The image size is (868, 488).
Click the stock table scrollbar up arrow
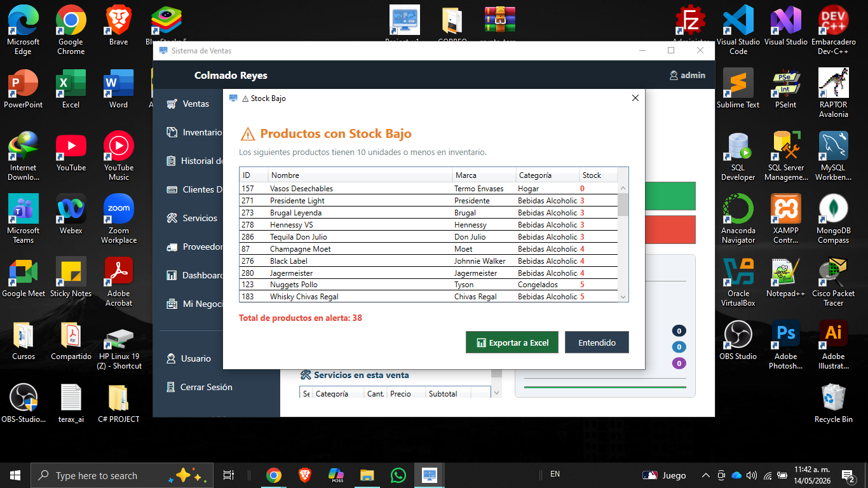coord(623,188)
